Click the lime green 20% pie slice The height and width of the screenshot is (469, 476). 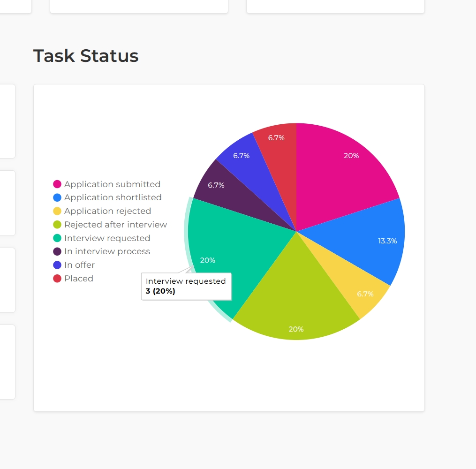click(295, 300)
